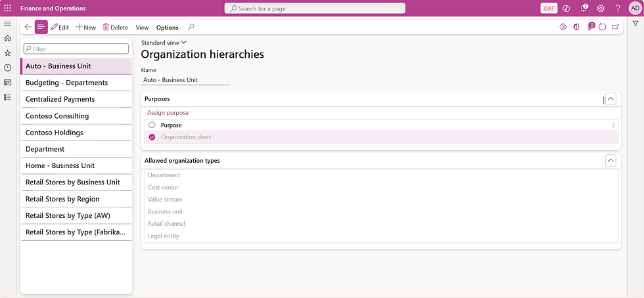Click the New button
644x298 pixels.
(x=86, y=28)
